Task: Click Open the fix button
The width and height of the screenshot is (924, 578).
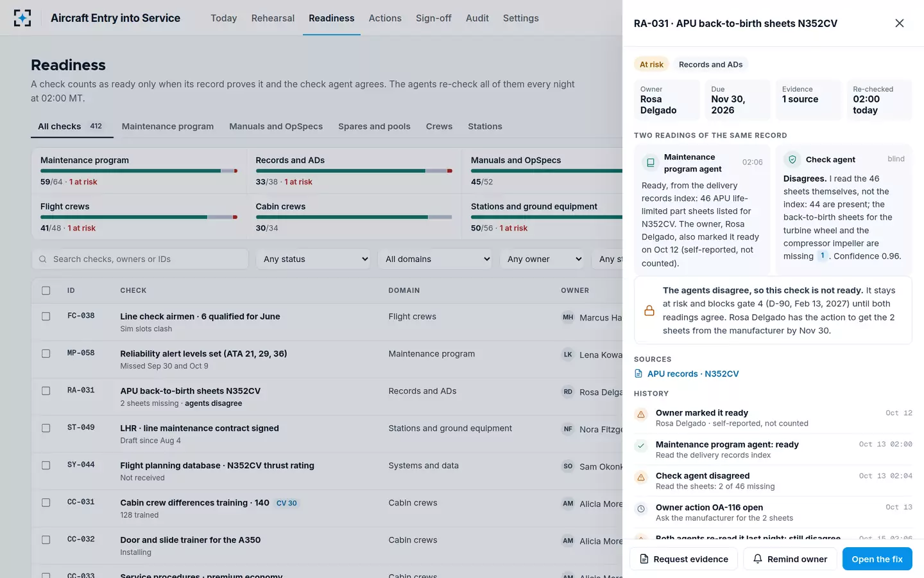Action: click(877, 559)
